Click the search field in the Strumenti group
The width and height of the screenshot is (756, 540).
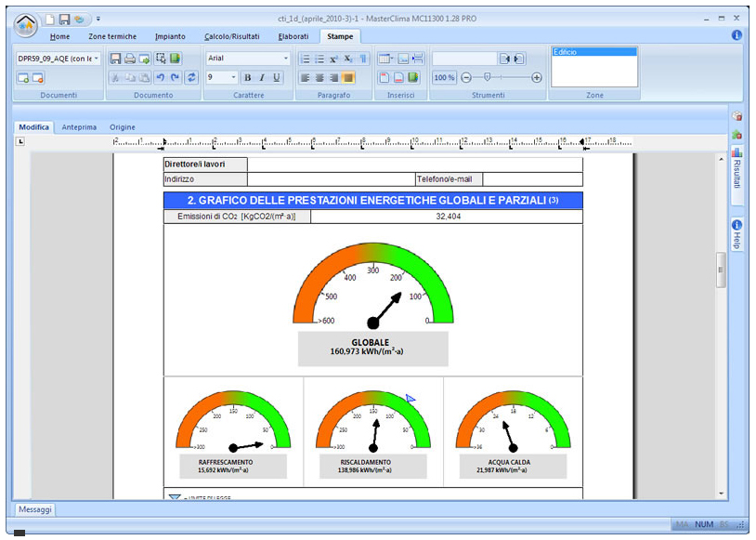click(x=464, y=59)
